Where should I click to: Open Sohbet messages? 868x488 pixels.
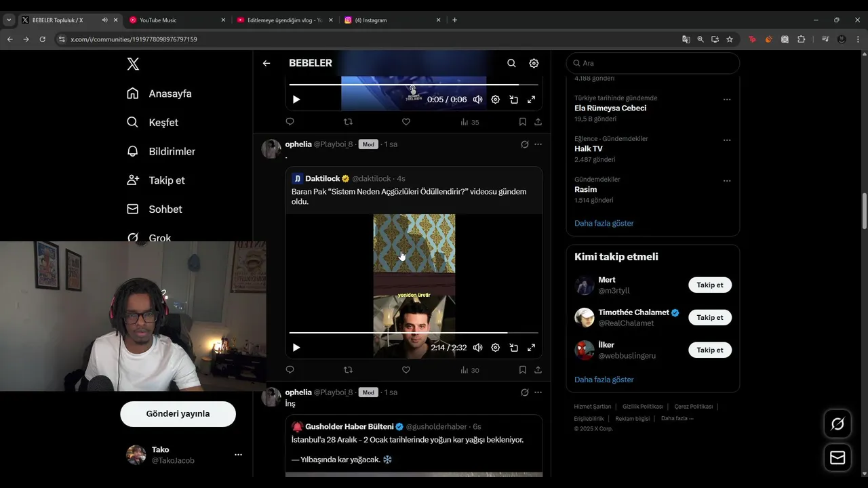tap(155, 209)
